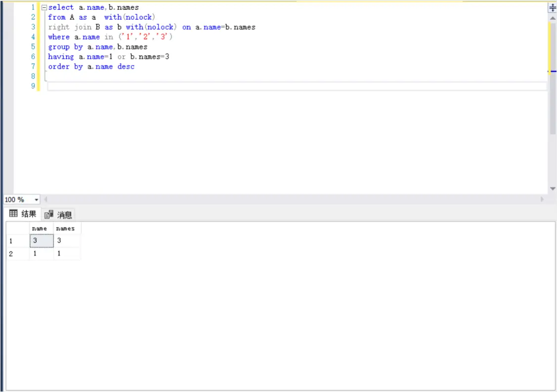Switch to the 结果 results tab
The height and width of the screenshot is (392, 557).
click(x=23, y=214)
